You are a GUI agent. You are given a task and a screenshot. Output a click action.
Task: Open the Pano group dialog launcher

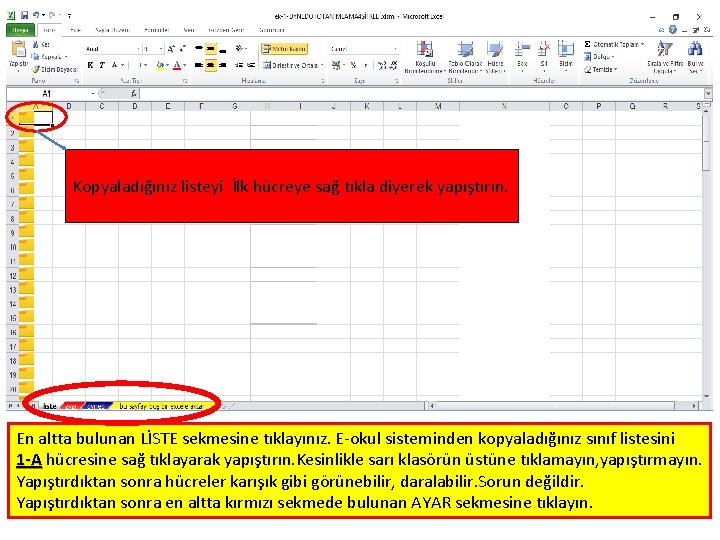click(x=77, y=81)
